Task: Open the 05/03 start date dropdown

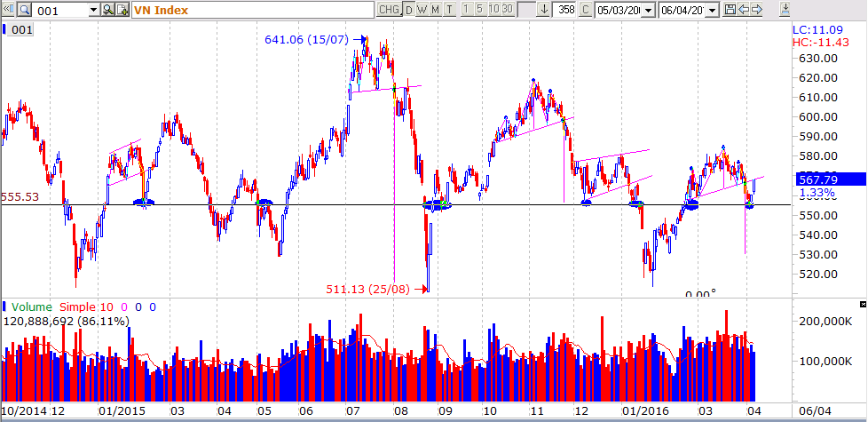Action: coord(649,11)
